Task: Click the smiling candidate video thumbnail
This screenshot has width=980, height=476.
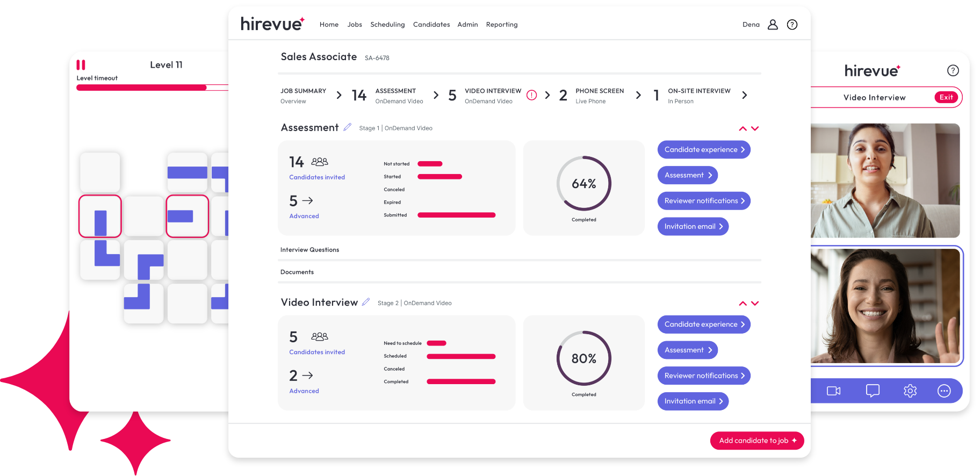Action: coord(885,306)
